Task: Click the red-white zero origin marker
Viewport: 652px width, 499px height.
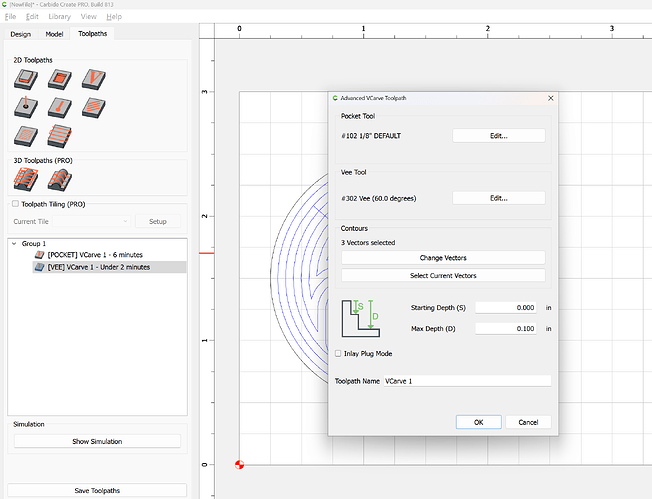Action: 239,464
